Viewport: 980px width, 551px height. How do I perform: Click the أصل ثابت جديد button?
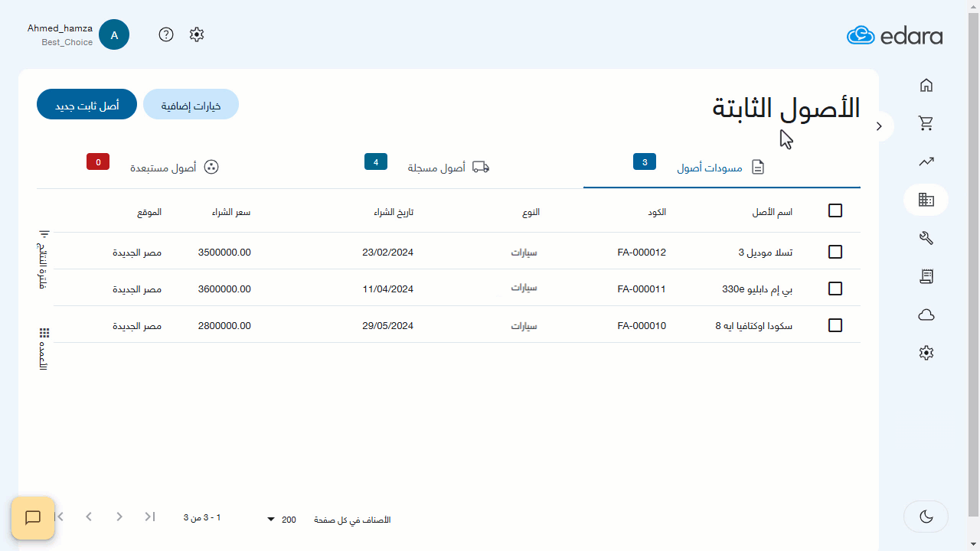[x=87, y=105]
